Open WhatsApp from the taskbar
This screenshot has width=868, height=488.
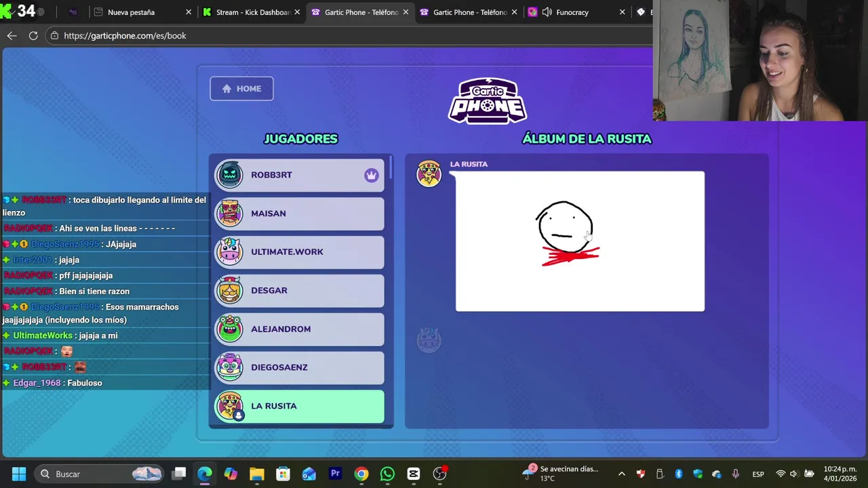(x=387, y=474)
